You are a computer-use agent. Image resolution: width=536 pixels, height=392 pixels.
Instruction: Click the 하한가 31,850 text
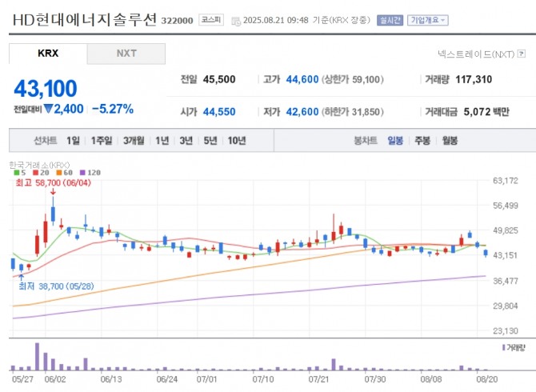coord(353,112)
